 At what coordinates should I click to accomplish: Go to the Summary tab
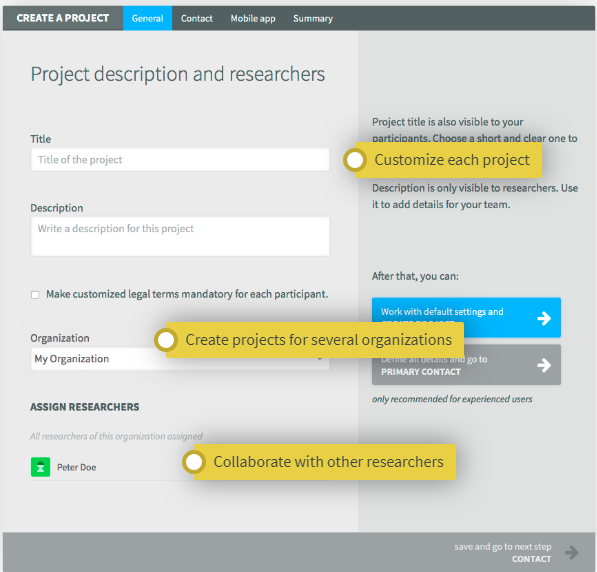313,18
